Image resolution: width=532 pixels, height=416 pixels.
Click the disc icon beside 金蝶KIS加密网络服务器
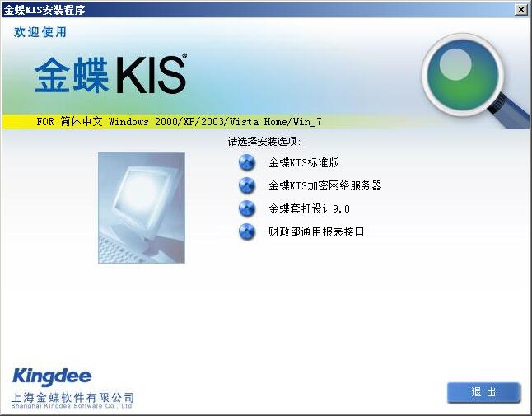[247, 185]
